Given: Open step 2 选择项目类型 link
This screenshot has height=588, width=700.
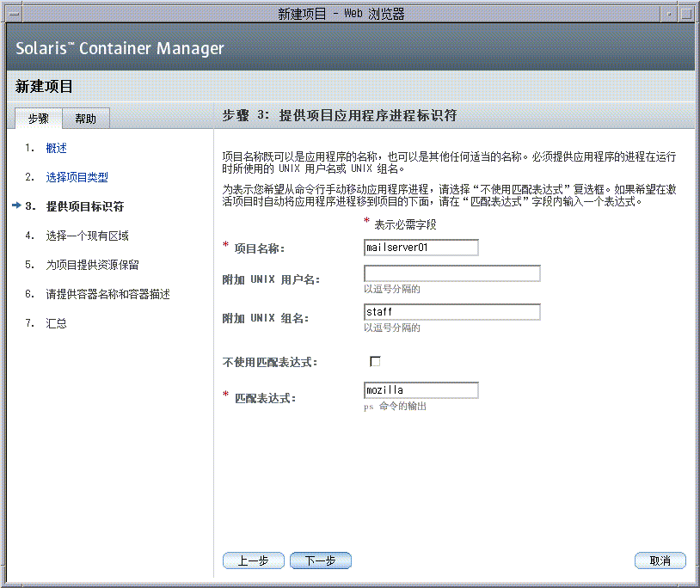Looking at the screenshot, I should [x=77, y=177].
